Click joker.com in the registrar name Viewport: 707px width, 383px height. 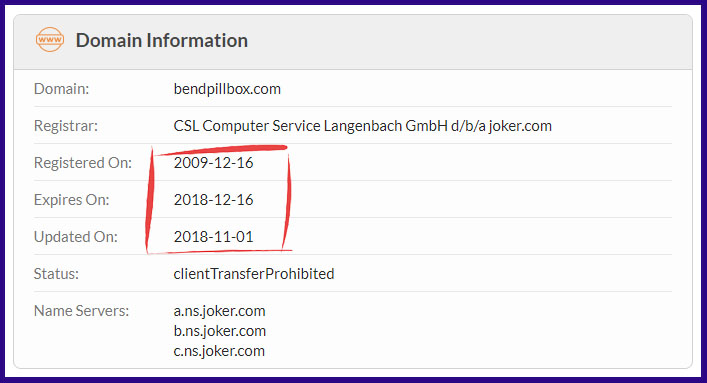520,126
